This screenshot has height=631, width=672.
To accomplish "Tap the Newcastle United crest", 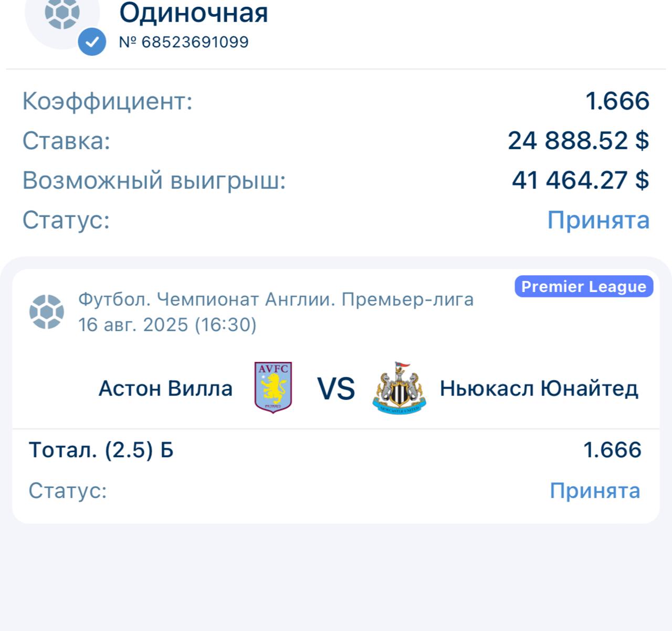I will pos(400,388).
